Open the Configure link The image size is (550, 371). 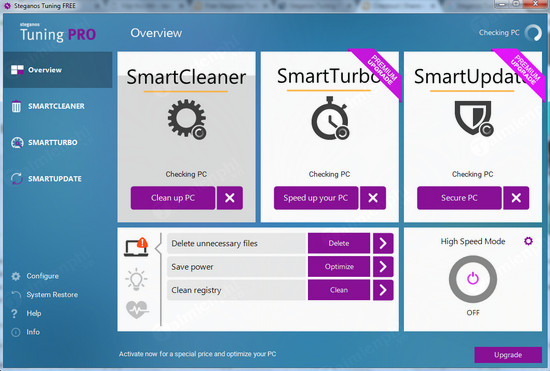click(42, 276)
